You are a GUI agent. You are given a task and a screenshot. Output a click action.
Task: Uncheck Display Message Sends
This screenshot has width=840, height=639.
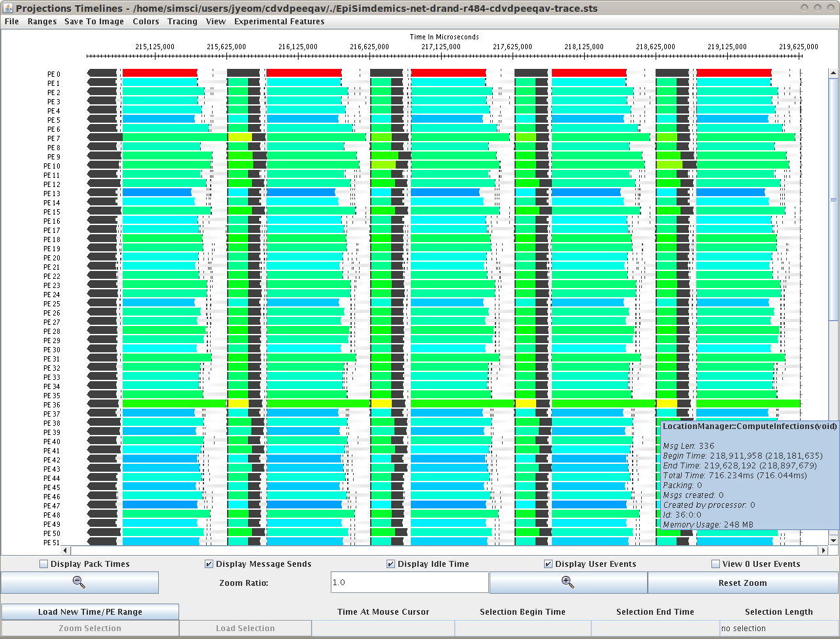click(x=209, y=564)
